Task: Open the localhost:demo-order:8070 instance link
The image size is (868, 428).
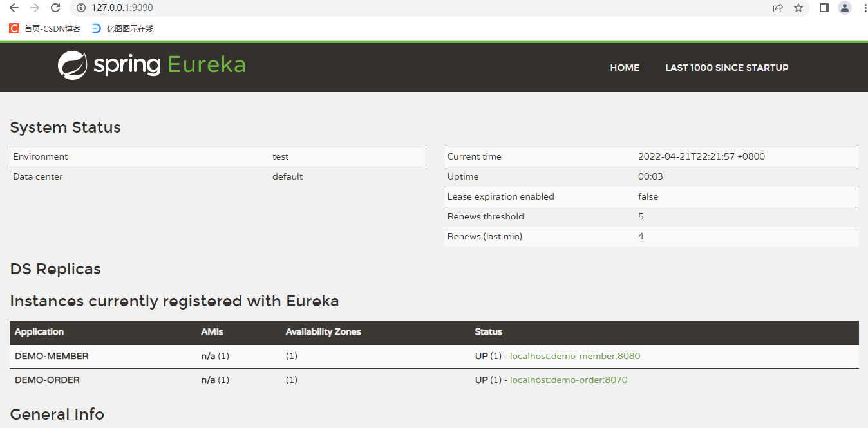Action: point(569,380)
